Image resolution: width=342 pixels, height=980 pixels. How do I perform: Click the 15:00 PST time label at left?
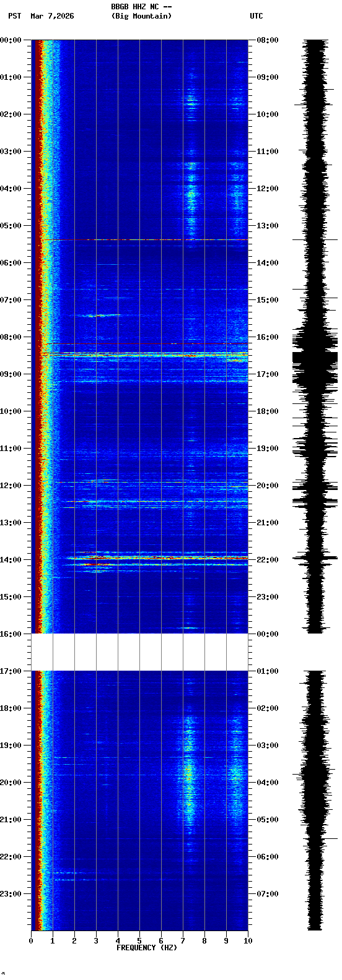click(11, 597)
